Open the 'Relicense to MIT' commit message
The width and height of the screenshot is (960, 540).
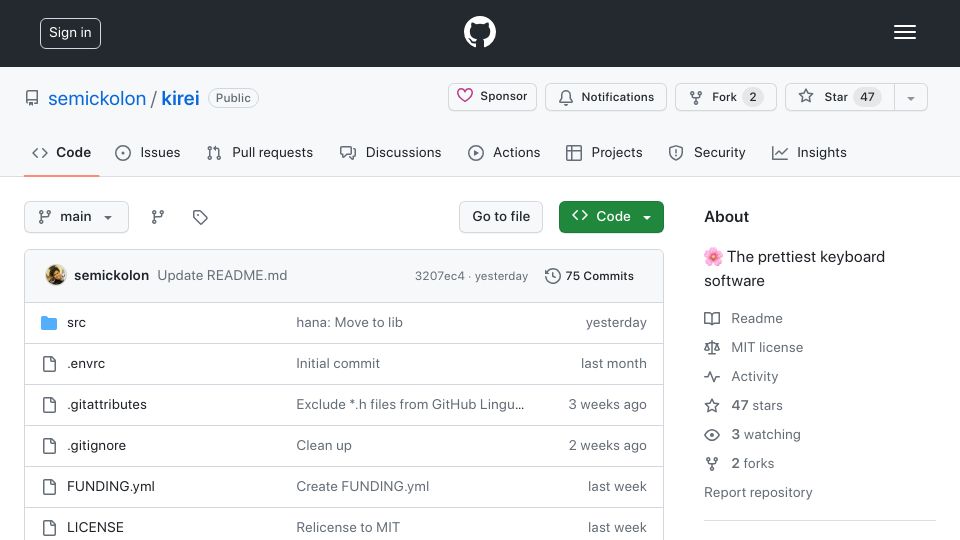tap(348, 527)
